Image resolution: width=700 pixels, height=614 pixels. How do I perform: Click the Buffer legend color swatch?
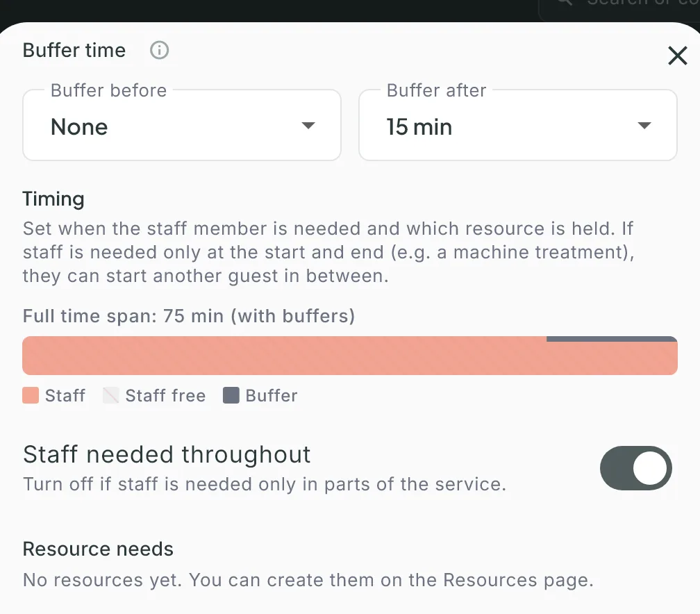[231, 396]
